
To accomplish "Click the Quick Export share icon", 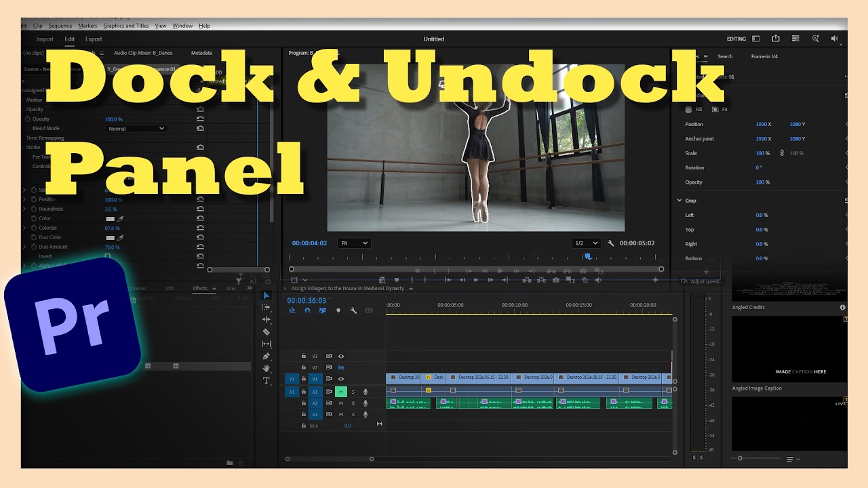I will click(776, 39).
